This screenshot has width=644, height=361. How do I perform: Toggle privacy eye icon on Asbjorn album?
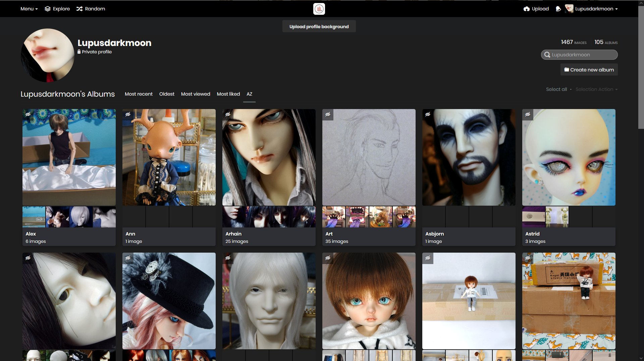[x=428, y=114]
